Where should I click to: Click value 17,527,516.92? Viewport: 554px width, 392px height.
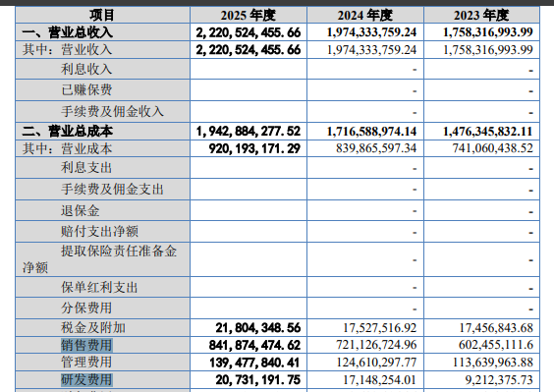coord(380,328)
